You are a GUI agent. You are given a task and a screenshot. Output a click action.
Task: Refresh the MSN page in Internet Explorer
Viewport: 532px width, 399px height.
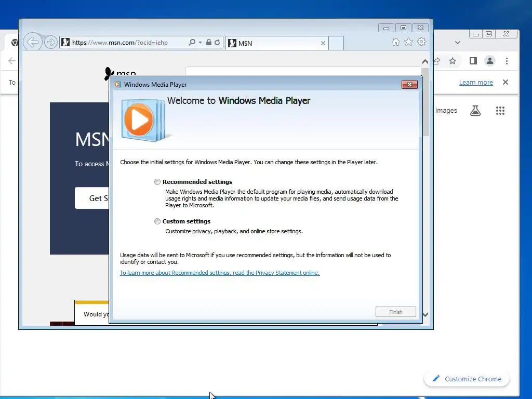pos(218,42)
